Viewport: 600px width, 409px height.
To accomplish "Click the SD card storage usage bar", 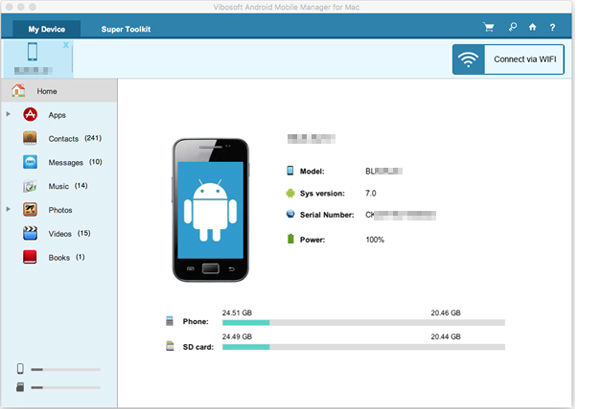I will 364,347.
